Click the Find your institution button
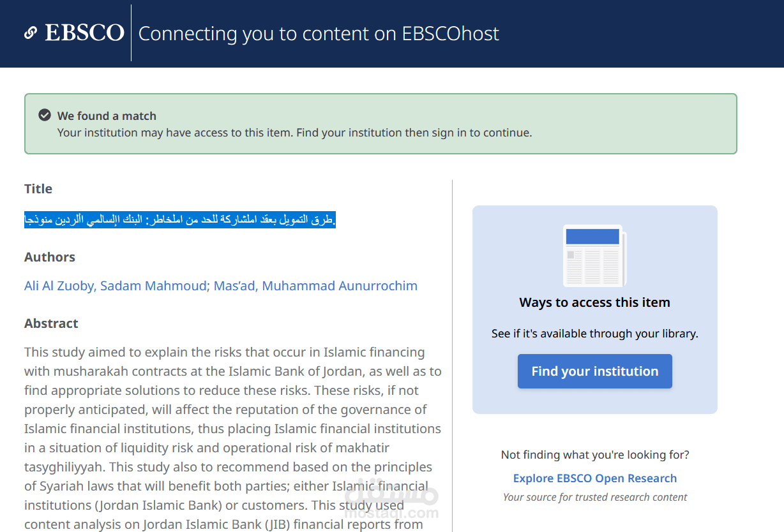784x532 pixels. click(x=594, y=371)
